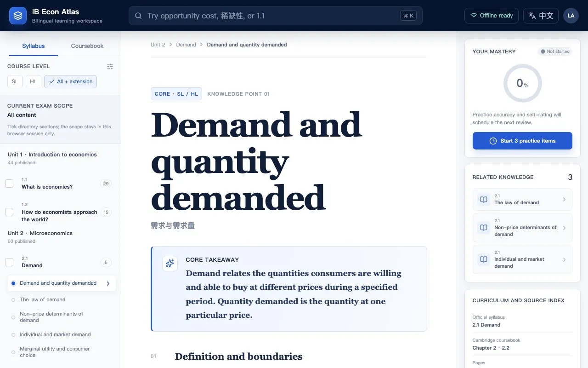Click the Not started status badge

pyautogui.click(x=554, y=52)
